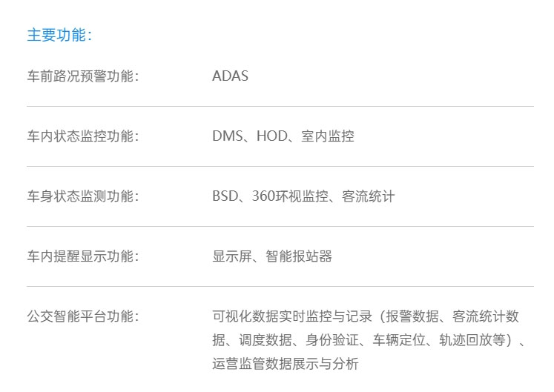Viewport: 554px width, 392px height.
Task: Click the BSD entry
Action: click(225, 196)
